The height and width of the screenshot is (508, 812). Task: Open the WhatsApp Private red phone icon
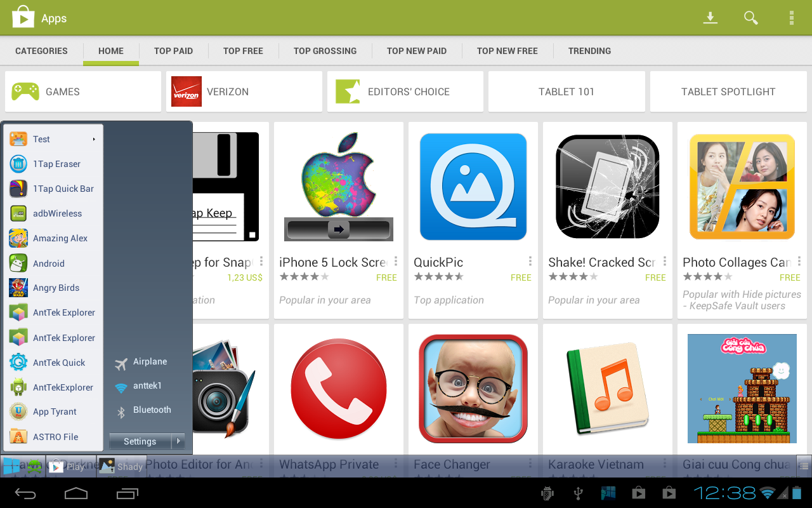click(x=339, y=389)
